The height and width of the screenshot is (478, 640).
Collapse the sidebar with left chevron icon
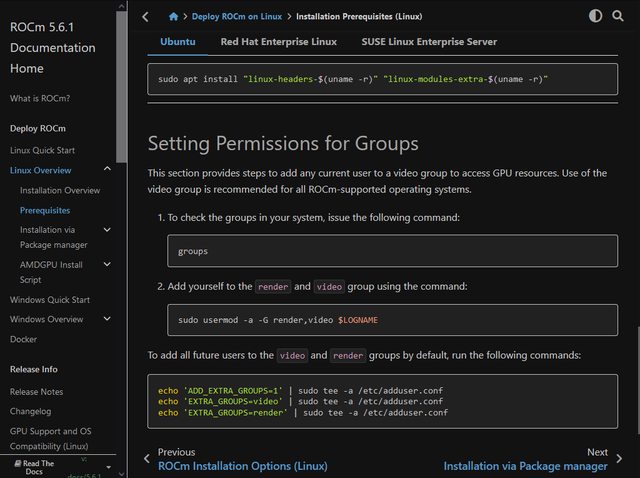click(x=146, y=16)
